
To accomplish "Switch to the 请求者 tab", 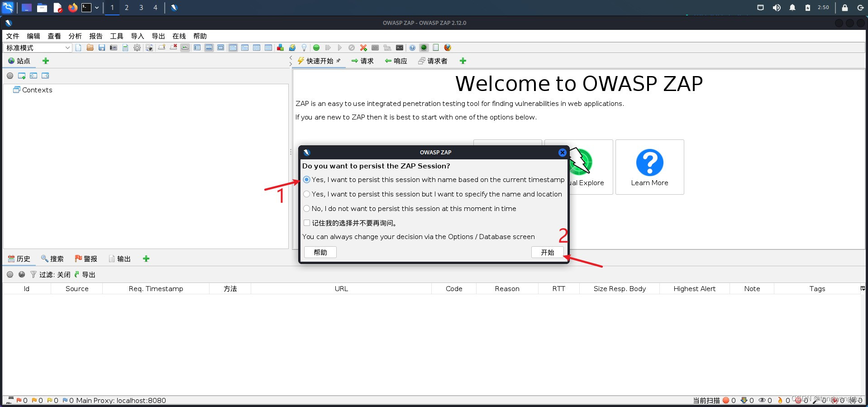I will tap(433, 61).
